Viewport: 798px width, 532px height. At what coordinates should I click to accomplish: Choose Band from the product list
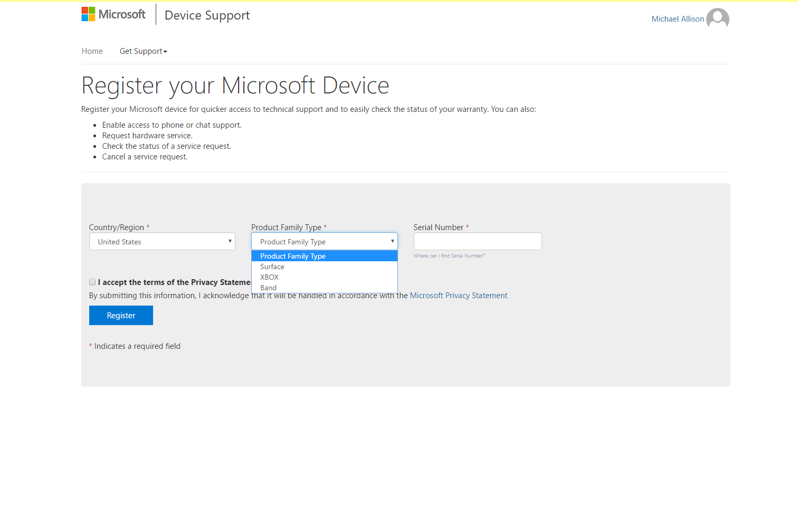click(x=325, y=288)
